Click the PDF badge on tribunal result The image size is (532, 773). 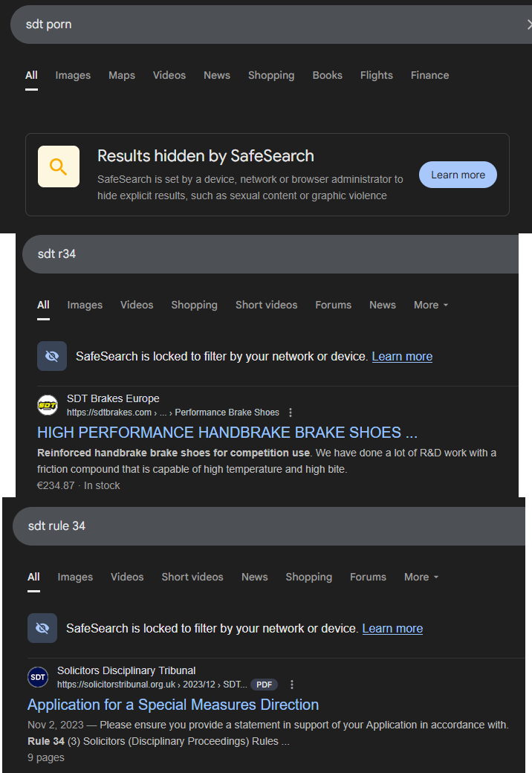coord(264,685)
